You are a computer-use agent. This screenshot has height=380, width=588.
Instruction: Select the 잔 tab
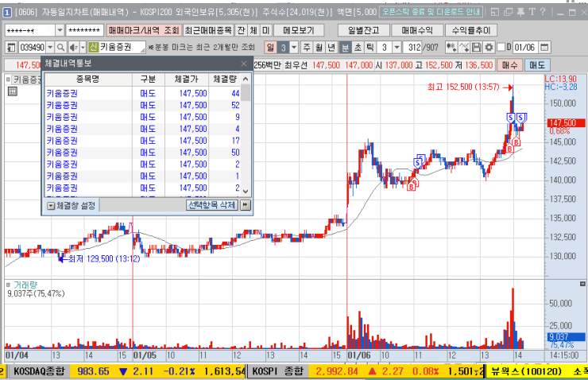(241, 30)
